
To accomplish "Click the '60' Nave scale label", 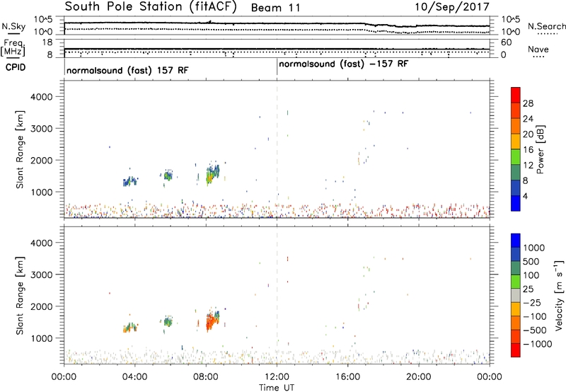I will coord(506,42).
